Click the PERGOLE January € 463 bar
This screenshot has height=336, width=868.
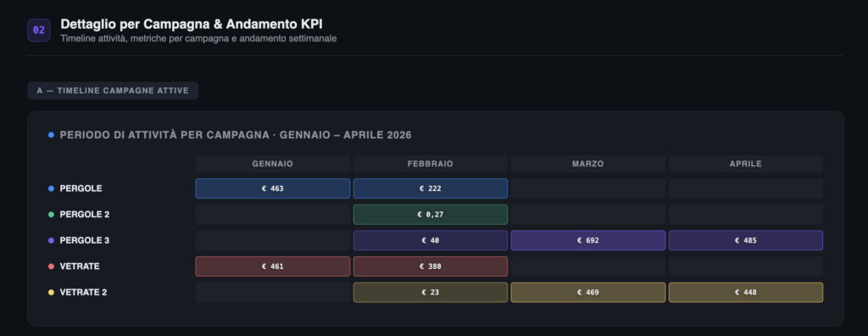[272, 188]
